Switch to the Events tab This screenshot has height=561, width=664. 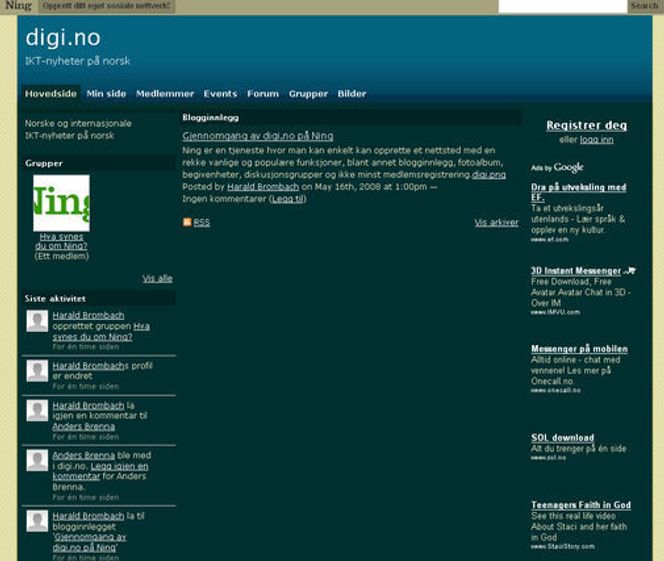coord(220,94)
